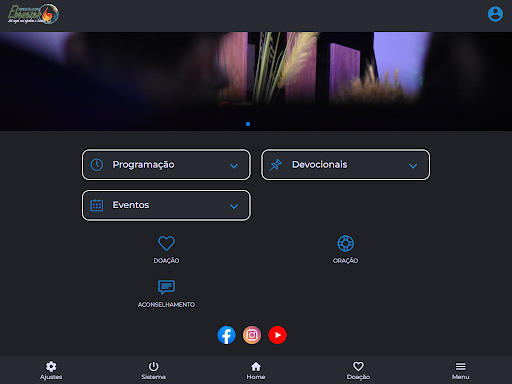This screenshot has width=512, height=384.
Task: Click the Devocionais pin icon
Action: coord(276,165)
